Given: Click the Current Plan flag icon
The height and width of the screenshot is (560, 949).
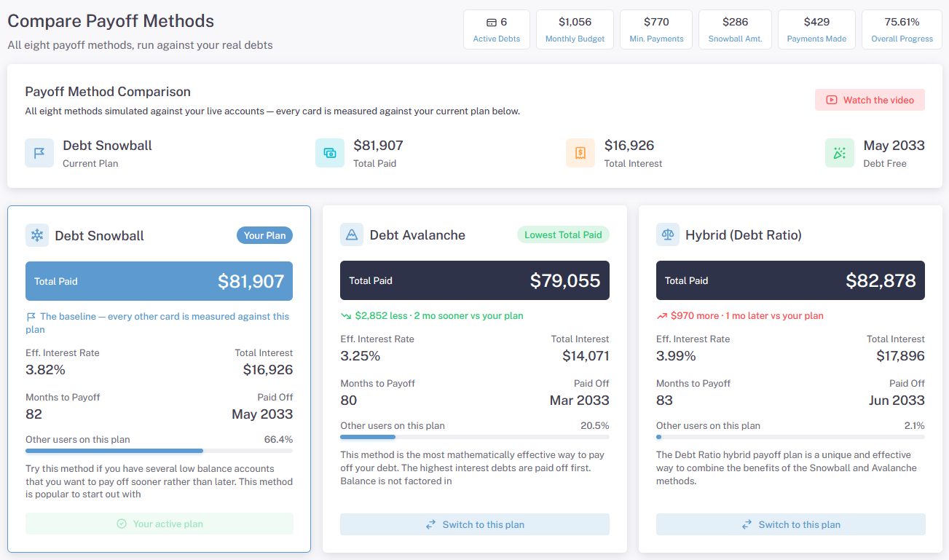Looking at the screenshot, I should pyautogui.click(x=39, y=153).
